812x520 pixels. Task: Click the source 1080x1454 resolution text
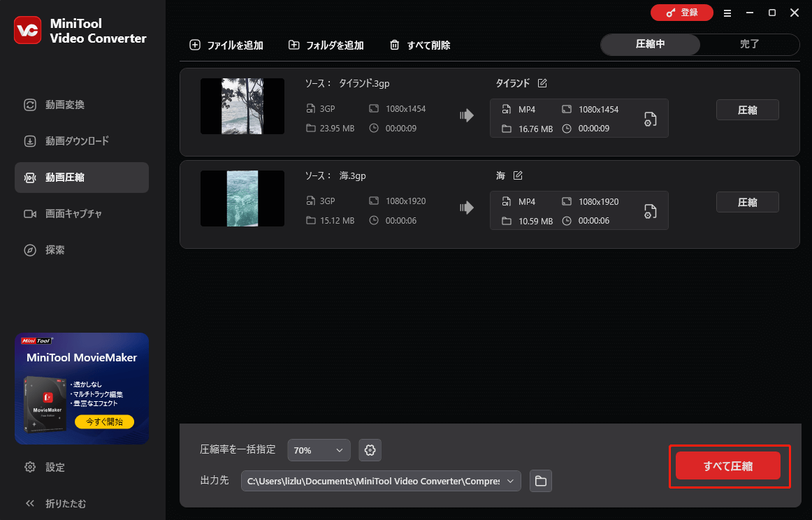pyautogui.click(x=405, y=109)
